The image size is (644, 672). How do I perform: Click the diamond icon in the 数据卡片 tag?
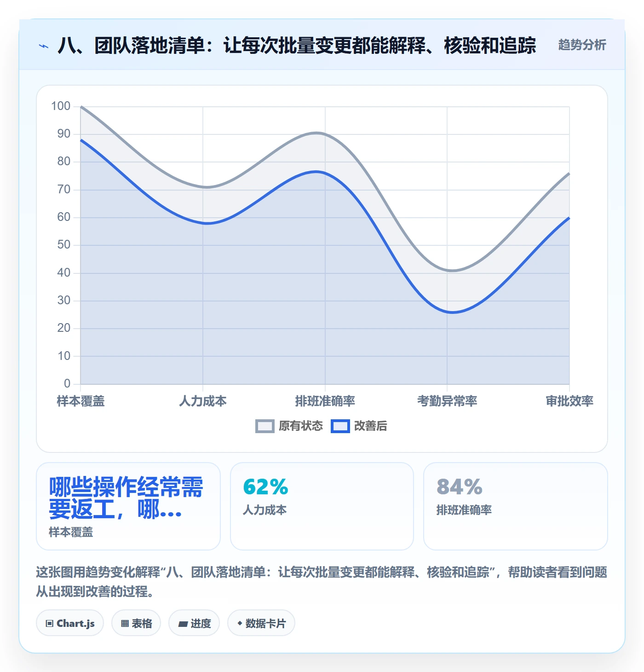(x=240, y=623)
